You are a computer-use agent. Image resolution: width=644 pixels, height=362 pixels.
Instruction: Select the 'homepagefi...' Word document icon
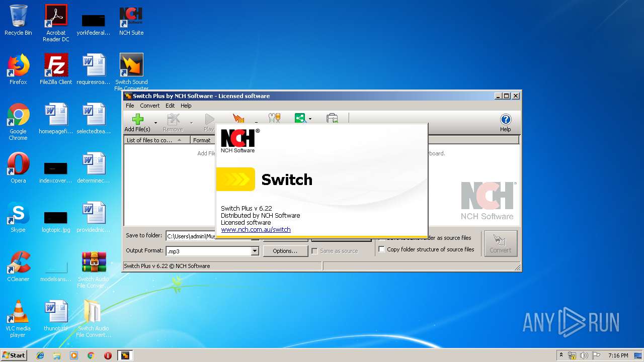coord(56,119)
